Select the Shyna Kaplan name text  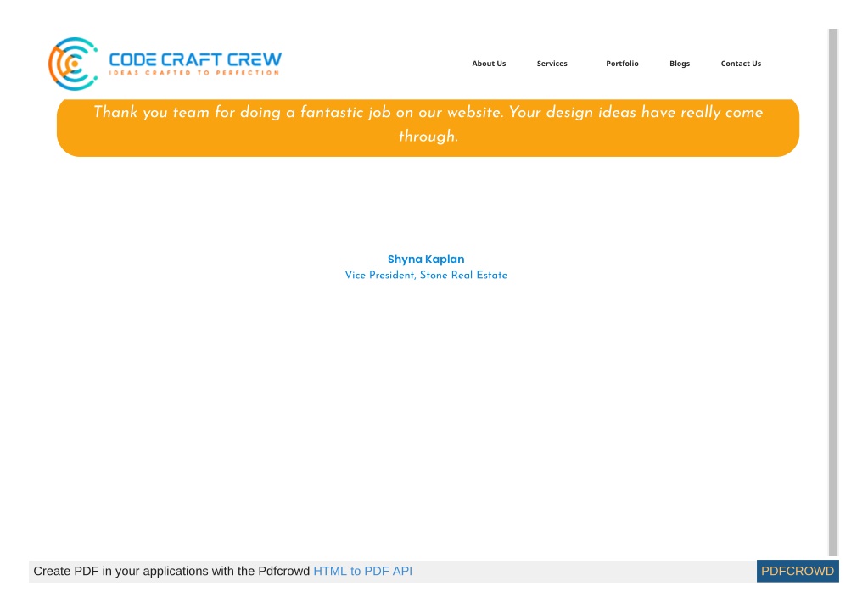[x=426, y=259]
